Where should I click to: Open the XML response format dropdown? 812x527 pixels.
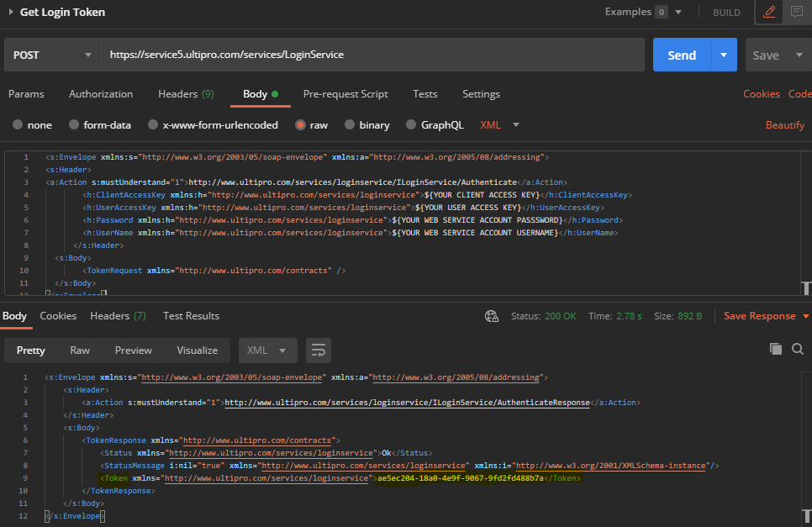point(267,350)
